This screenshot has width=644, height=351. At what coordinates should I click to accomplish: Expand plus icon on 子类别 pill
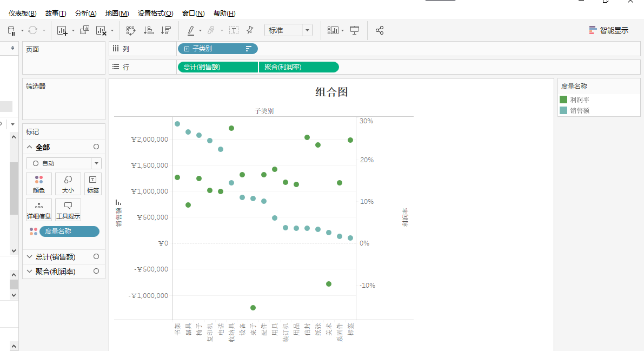(187, 49)
